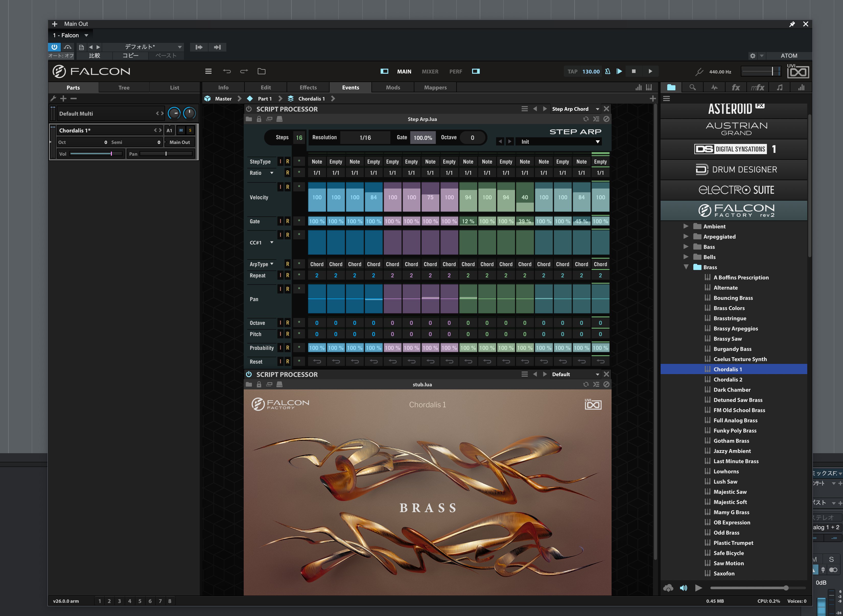Click the undo arrow in Falcon toolbar

pos(227,71)
